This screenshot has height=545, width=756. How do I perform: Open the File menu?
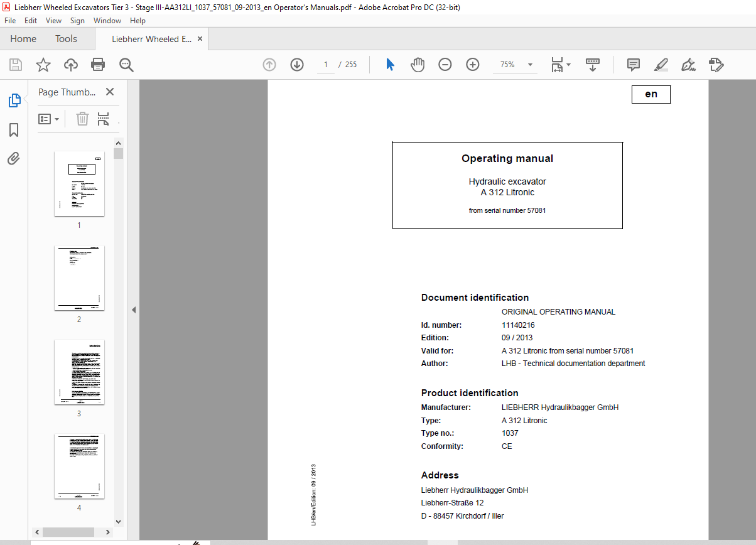point(10,21)
